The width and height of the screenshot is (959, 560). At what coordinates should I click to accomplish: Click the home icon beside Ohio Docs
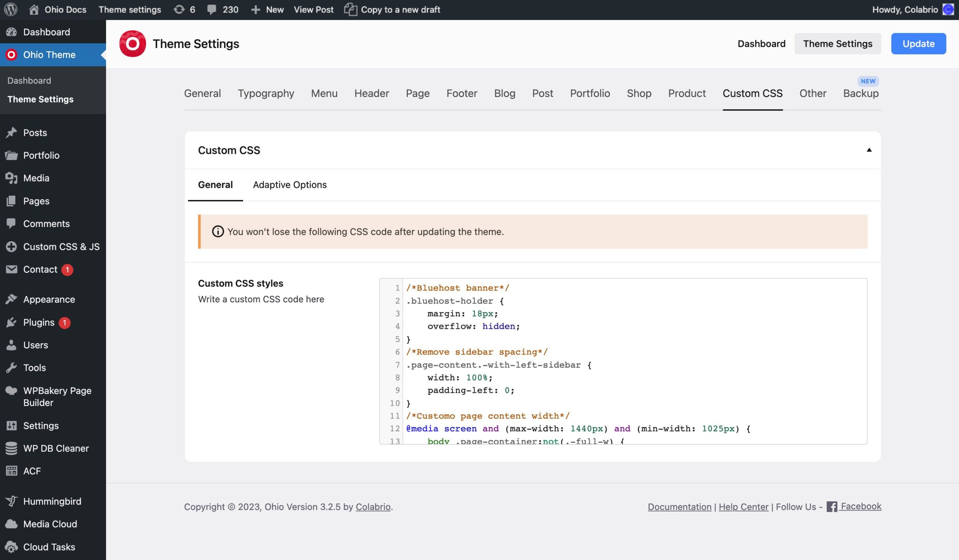[x=34, y=9]
